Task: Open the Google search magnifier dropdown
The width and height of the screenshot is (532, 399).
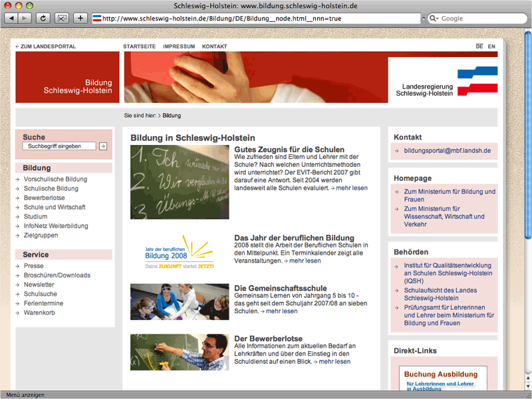Action: pyautogui.click(x=435, y=19)
